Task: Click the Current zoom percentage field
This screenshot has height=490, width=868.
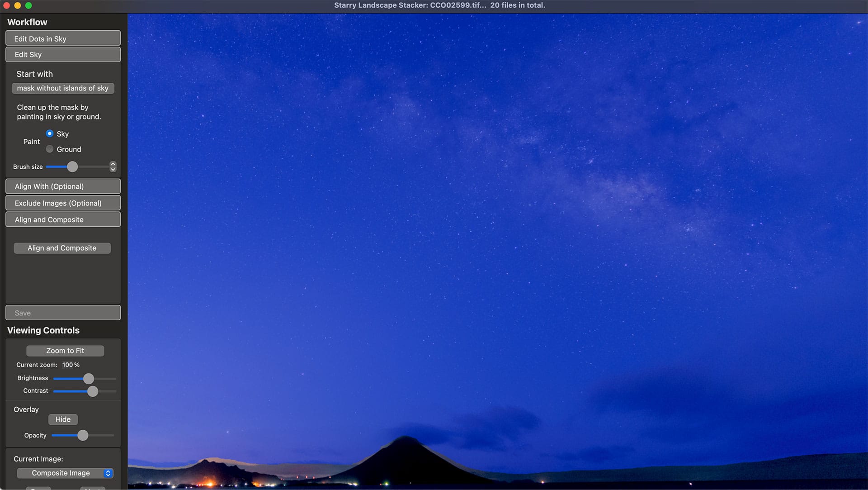Action: point(68,365)
